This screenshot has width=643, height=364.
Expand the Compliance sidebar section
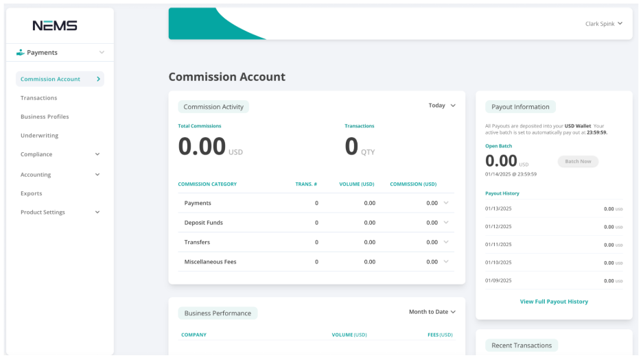pyautogui.click(x=97, y=155)
